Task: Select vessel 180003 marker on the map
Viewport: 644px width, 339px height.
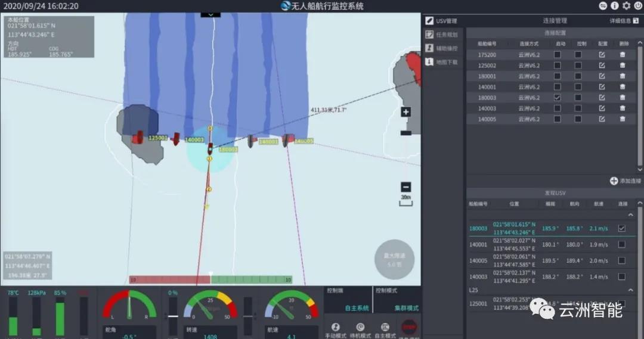Action: pyautogui.click(x=210, y=148)
